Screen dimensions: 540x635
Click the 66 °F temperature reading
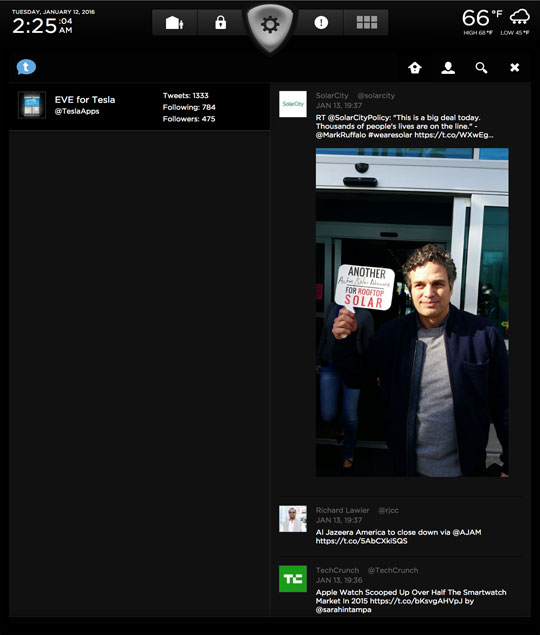coord(482,18)
